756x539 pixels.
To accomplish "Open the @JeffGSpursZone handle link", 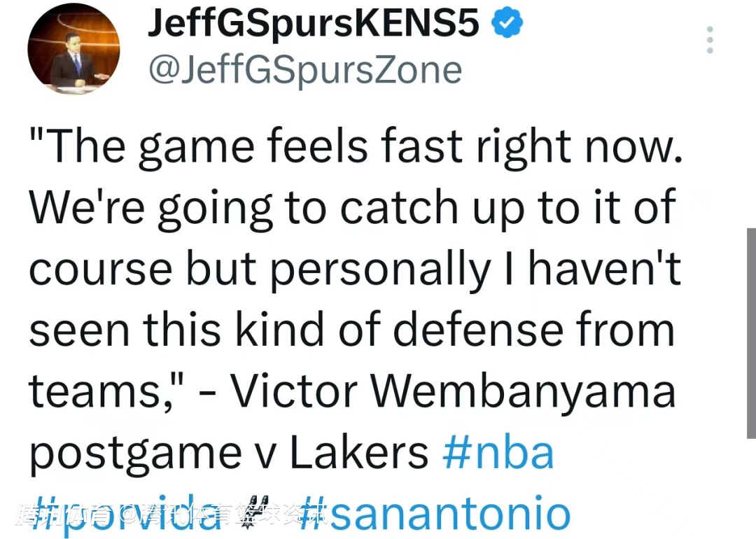I will pos(305,70).
